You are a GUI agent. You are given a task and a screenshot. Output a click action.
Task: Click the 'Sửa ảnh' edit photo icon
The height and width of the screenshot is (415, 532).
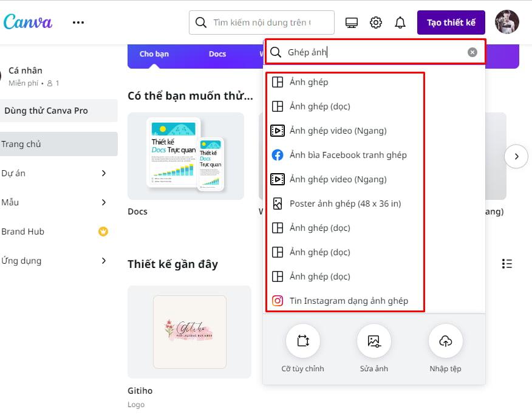[374, 341]
